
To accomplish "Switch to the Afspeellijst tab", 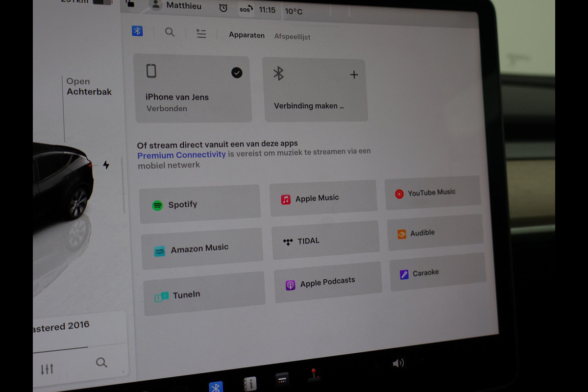I will tap(292, 37).
